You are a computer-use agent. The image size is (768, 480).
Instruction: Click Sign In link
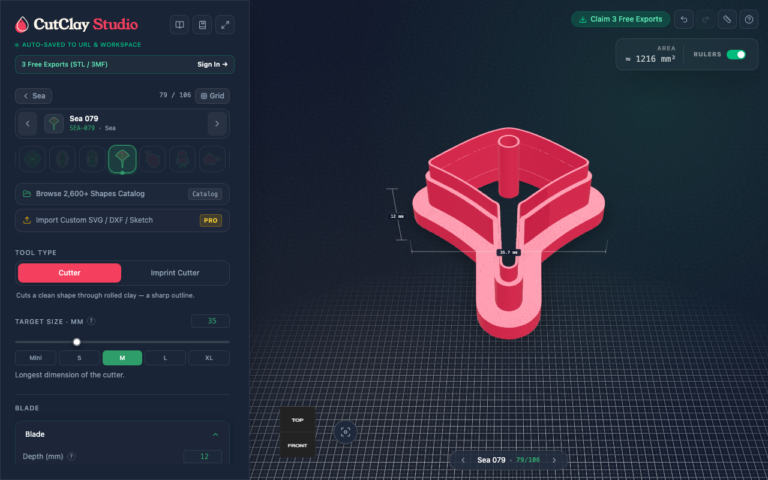[213, 64]
